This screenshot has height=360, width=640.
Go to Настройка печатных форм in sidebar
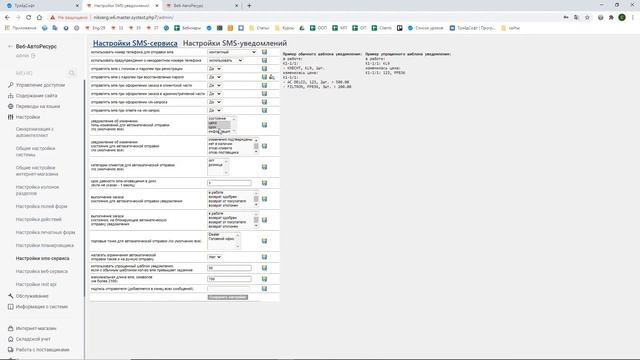pyautogui.click(x=46, y=232)
